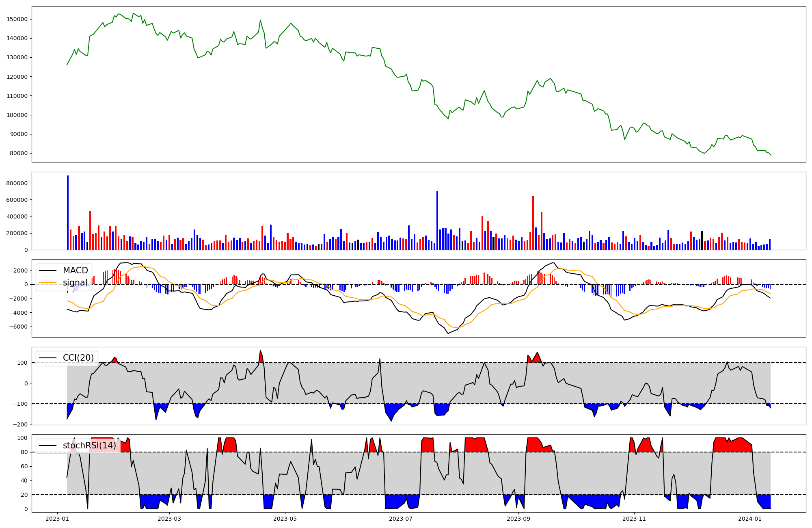
Task: Click the black MACD legend line sample
Action: 48,270
